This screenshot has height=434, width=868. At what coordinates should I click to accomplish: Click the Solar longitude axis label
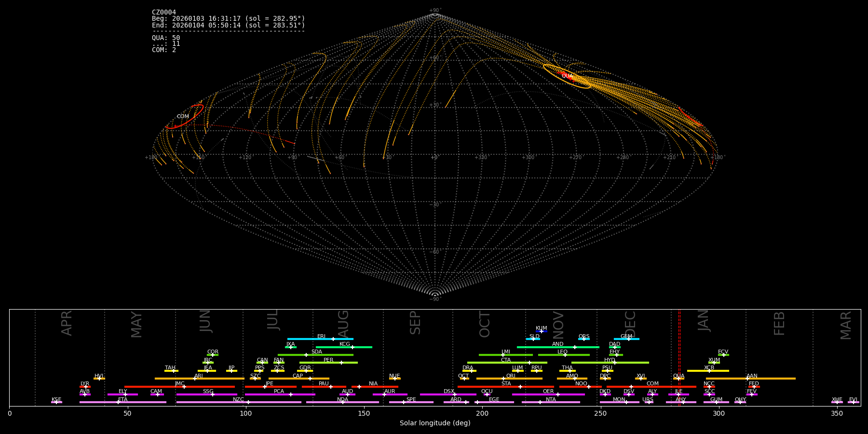tap(435, 423)
